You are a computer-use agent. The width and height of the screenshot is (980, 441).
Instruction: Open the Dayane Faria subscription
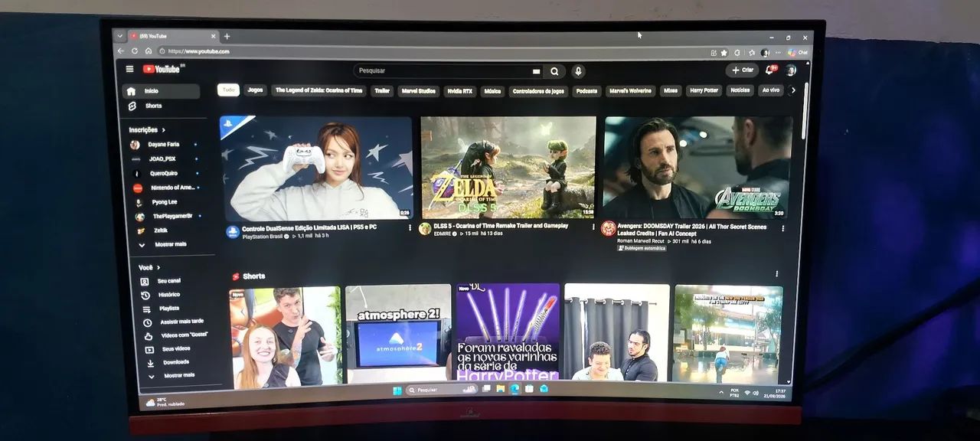[x=163, y=145]
